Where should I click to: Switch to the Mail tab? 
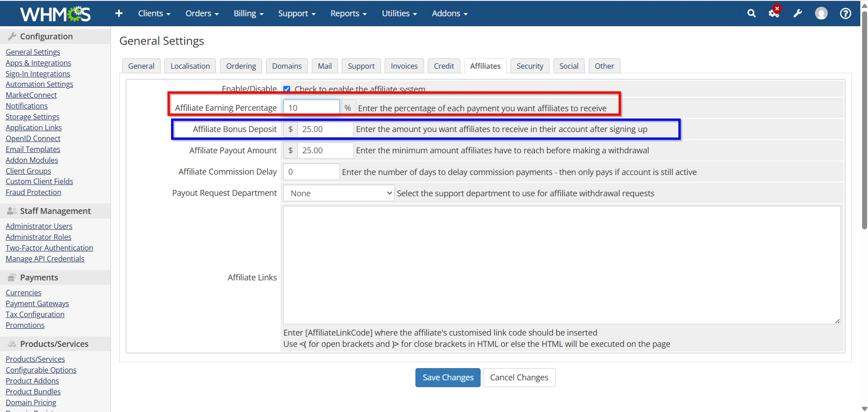pyautogui.click(x=324, y=66)
